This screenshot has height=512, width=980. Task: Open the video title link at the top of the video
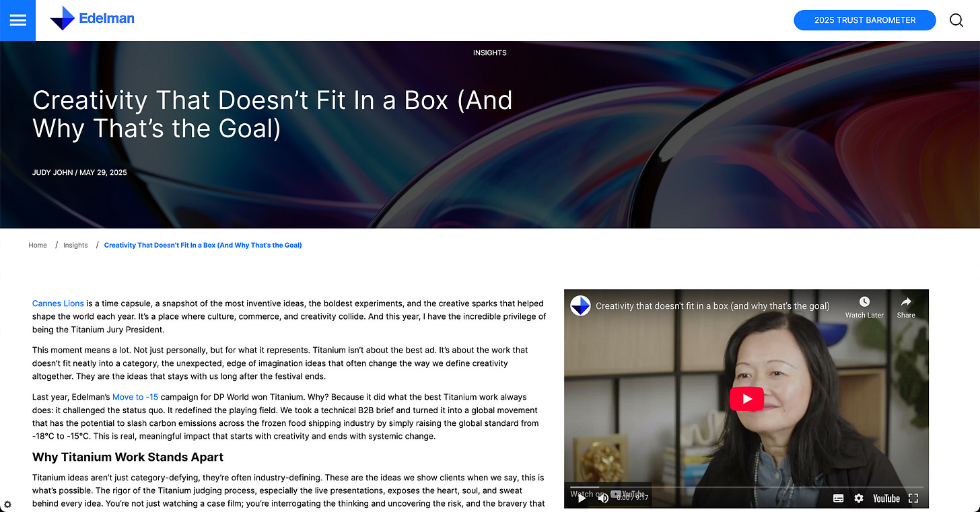(713, 306)
